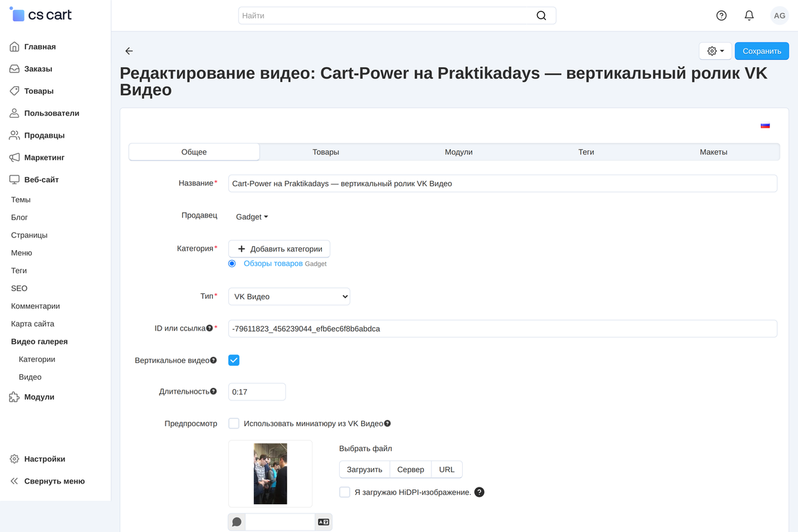
Task: Click the Название text field
Action: tap(503, 184)
